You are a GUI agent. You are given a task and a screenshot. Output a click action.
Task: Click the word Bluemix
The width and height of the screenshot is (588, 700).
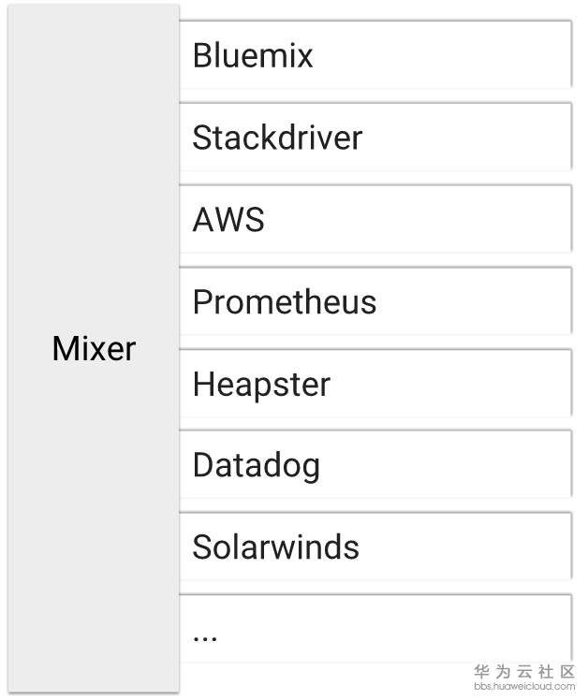pos(253,55)
